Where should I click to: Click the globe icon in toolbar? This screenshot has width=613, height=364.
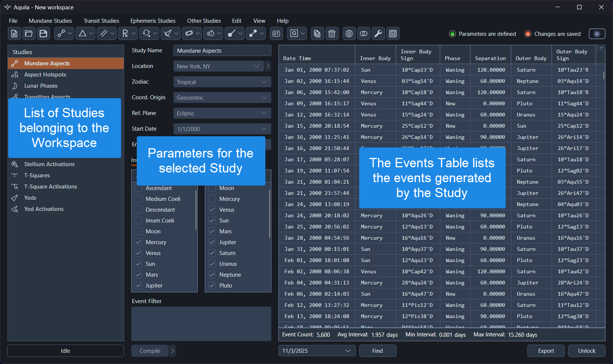coord(349,34)
